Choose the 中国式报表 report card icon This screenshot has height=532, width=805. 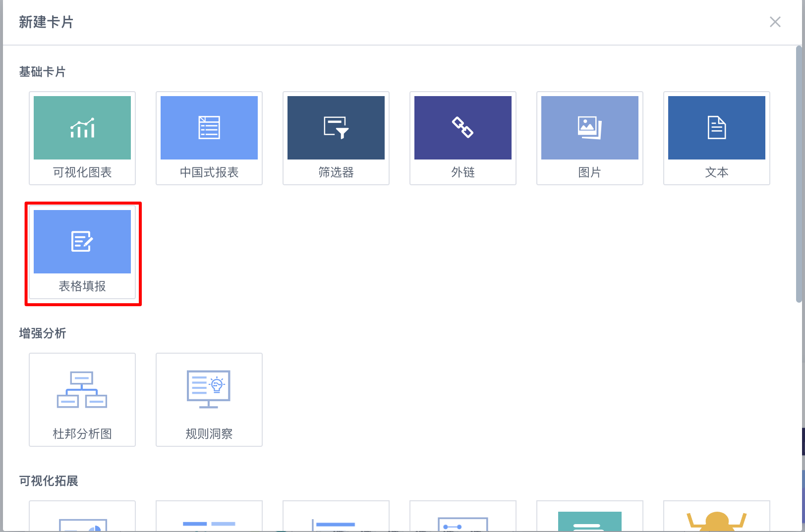point(209,128)
